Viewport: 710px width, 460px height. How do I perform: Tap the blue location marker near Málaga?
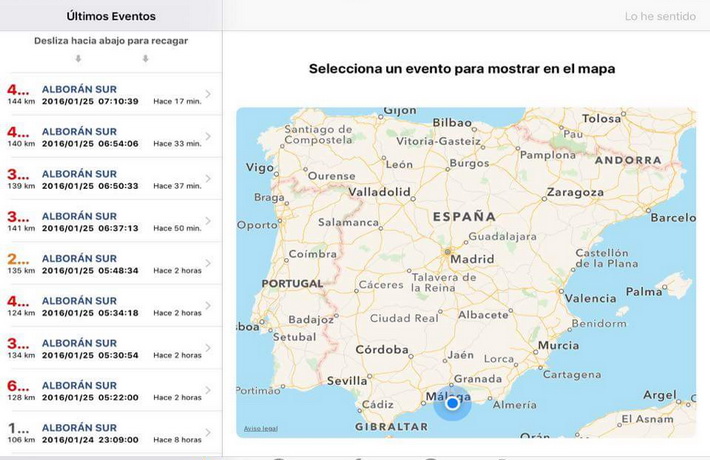(x=453, y=403)
